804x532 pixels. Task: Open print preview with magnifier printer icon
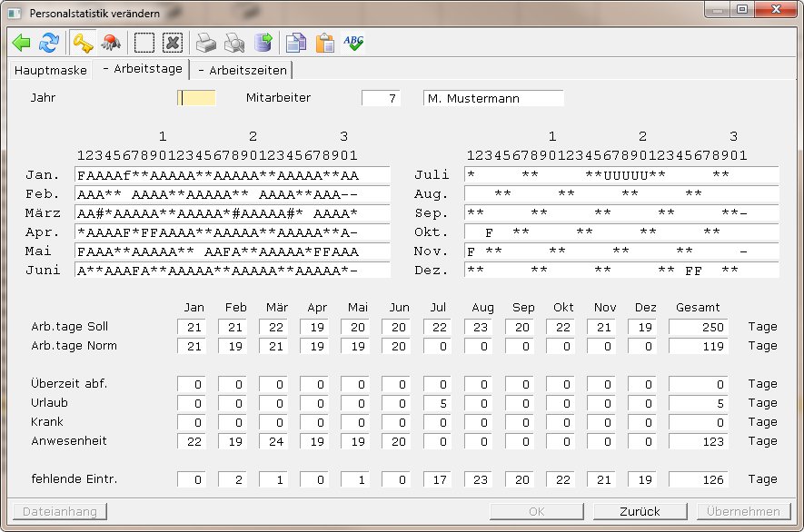pyautogui.click(x=234, y=43)
